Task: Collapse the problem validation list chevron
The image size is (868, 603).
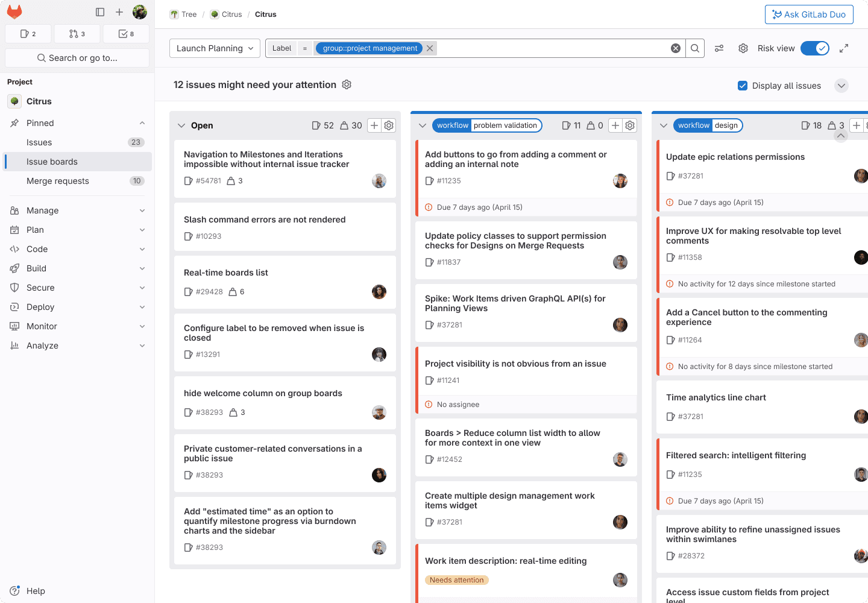Action: pyautogui.click(x=423, y=125)
